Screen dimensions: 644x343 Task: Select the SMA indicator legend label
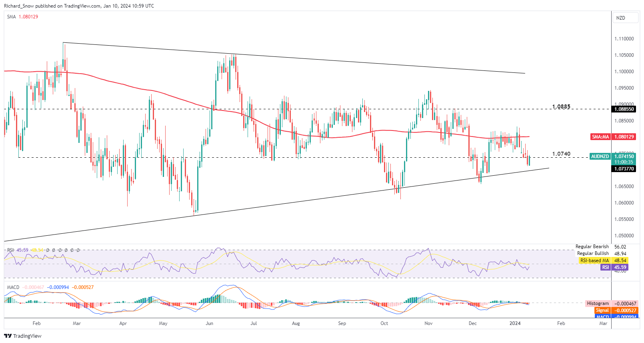click(11, 17)
